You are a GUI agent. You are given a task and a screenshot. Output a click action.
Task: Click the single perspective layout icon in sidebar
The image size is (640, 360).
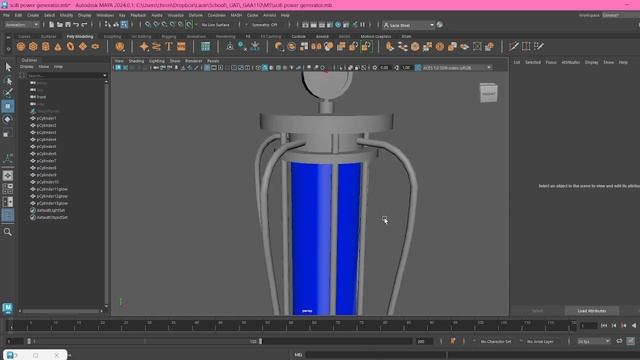pyautogui.click(x=8, y=176)
